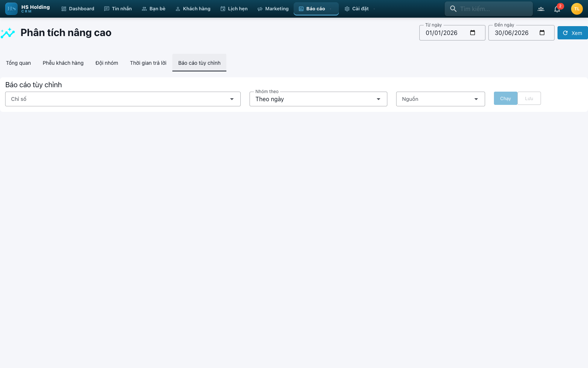Viewport: 588px width, 368px height.
Task: Go to the Bạn bè page
Action: click(153, 9)
